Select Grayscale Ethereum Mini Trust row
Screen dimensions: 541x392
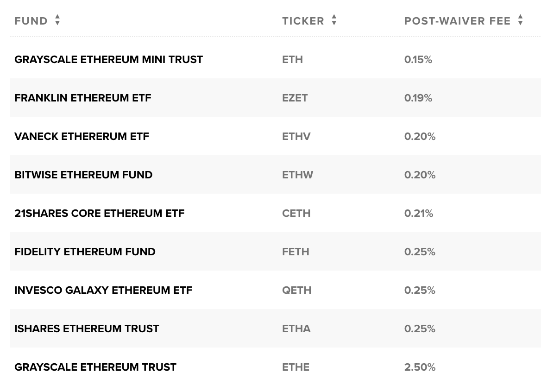(x=275, y=59)
